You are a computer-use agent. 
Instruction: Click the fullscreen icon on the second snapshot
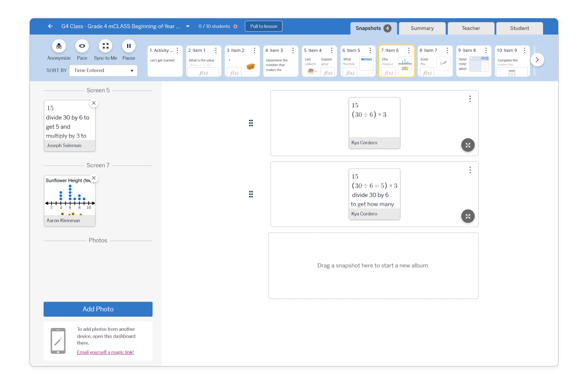coord(468,216)
